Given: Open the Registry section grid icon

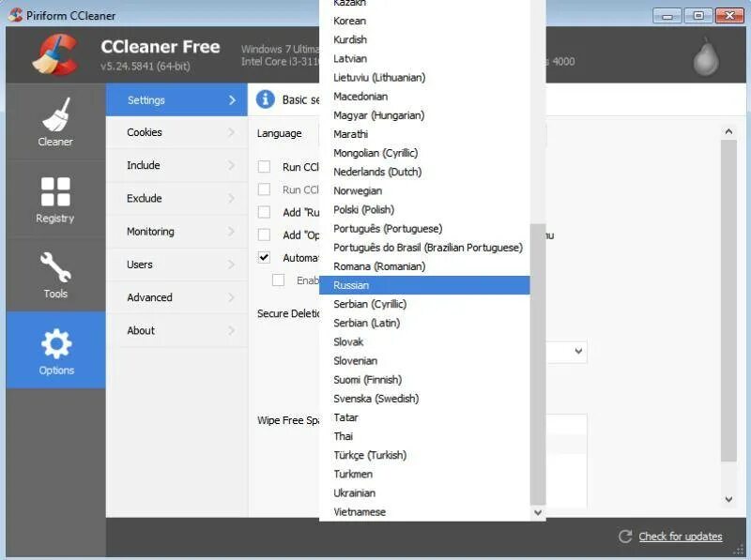Looking at the screenshot, I should pyautogui.click(x=55, y=191).
